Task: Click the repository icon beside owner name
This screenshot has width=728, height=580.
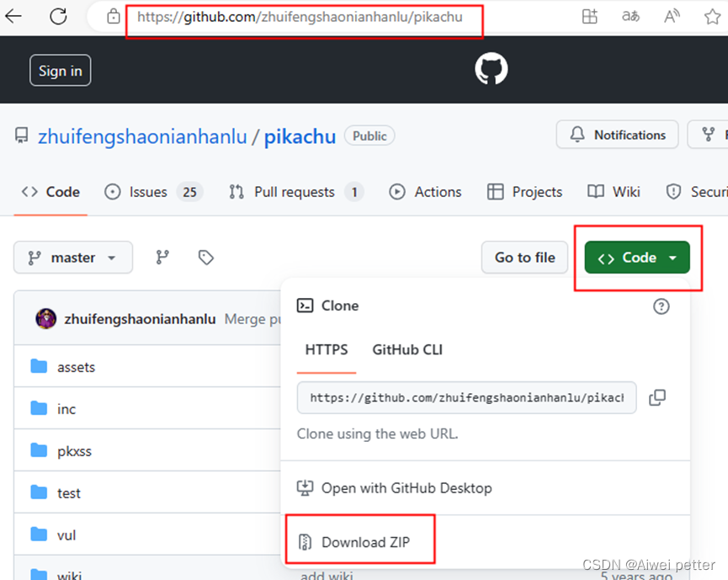Action: (x=21, y=136)
